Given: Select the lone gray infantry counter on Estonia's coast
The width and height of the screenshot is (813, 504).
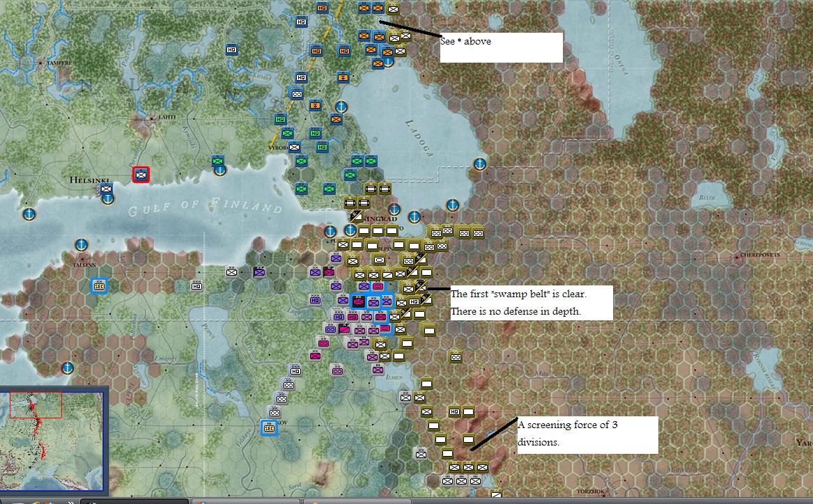Looking at the screenshot, I should (x=231, y=272).
